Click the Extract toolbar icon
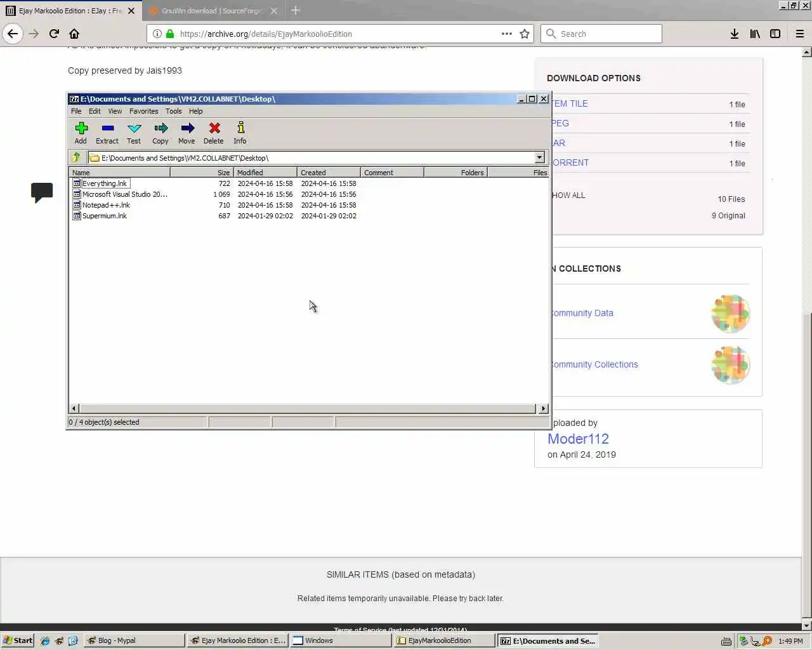 [107, 133]
